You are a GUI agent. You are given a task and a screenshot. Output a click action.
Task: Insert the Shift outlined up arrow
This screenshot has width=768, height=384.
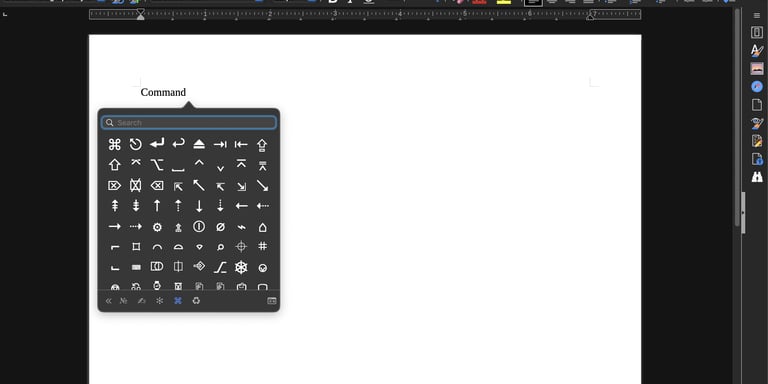(115, 165)
